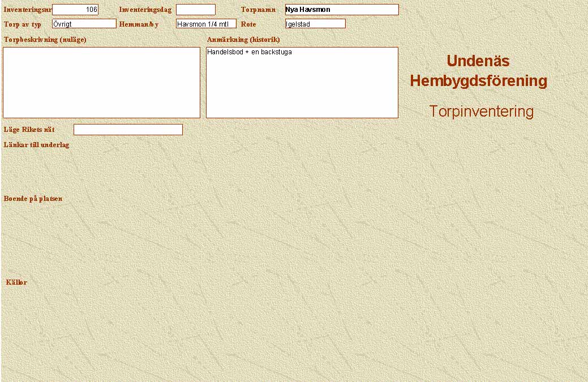Click the Undenäs Hembygdsförening heading
This screenshot has height=382, width=588.
(478, 71)
